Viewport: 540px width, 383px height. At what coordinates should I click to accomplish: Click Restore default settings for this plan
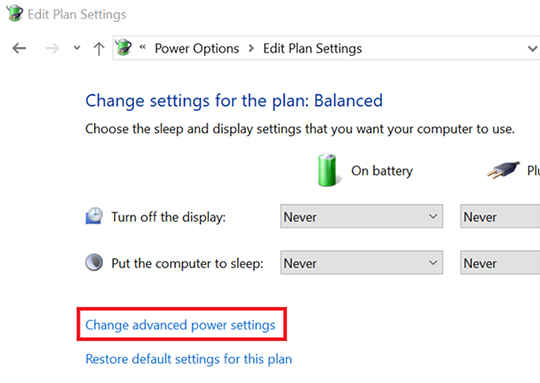point(189,359)
